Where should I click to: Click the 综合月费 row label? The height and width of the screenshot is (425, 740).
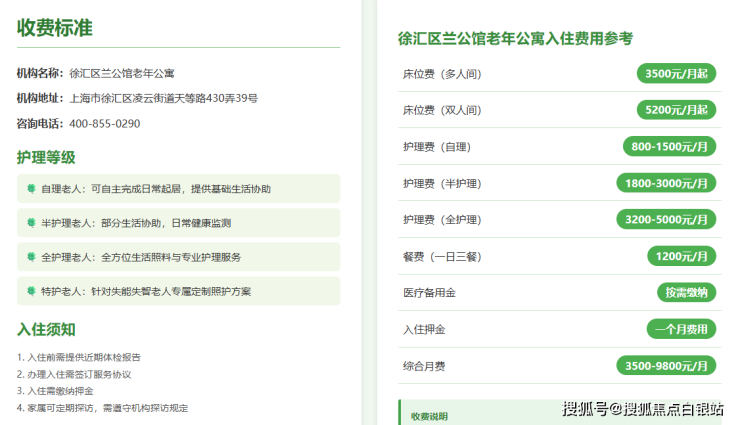tap(424, 366)
